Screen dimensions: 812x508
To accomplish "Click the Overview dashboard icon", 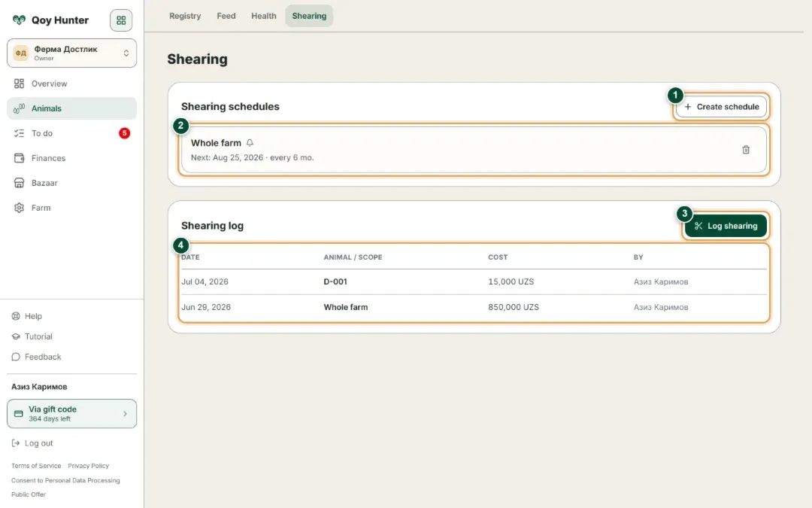I will [x=19, y=84].
